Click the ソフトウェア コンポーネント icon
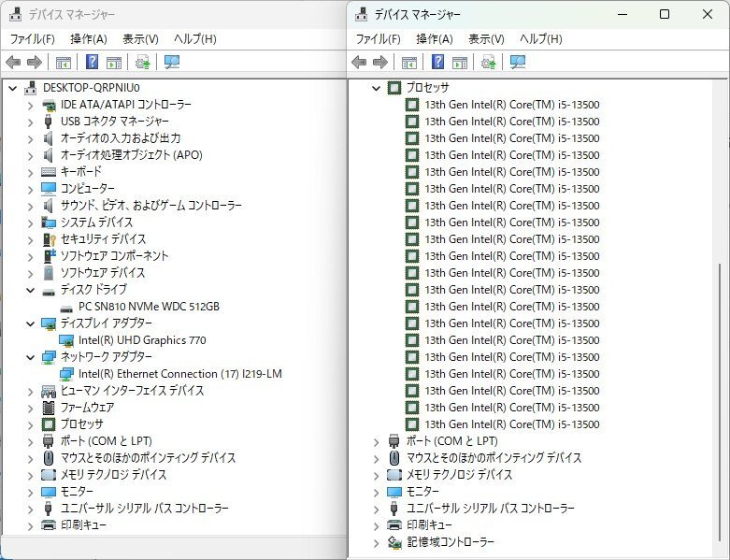This screenshot has width=730, height=560. 49,256
